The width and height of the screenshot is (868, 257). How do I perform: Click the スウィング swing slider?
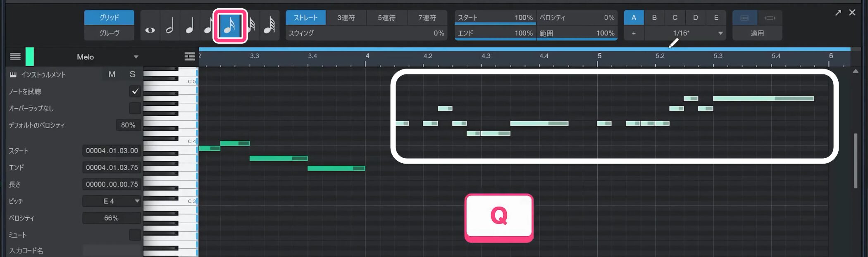pyautogui.click(x=366, y=33)
